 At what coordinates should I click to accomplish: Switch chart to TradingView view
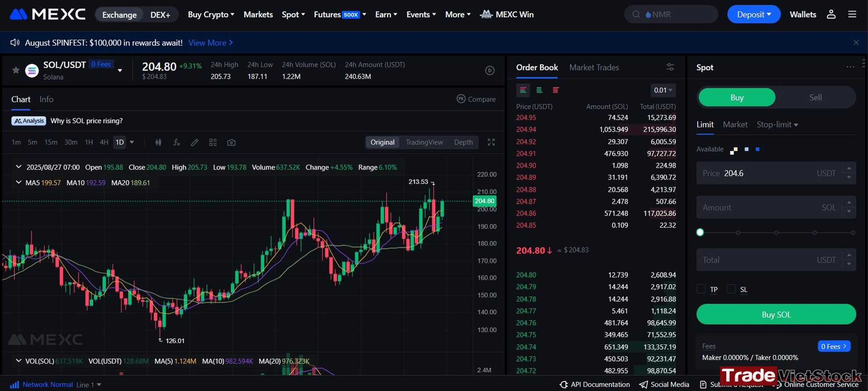pyautogui.click(x=424, y=142)
